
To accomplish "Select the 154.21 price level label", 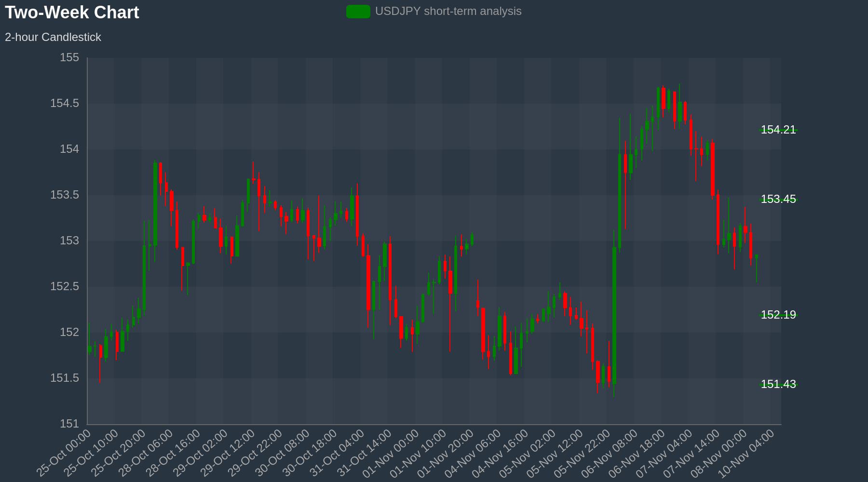I will coord(778,130).
